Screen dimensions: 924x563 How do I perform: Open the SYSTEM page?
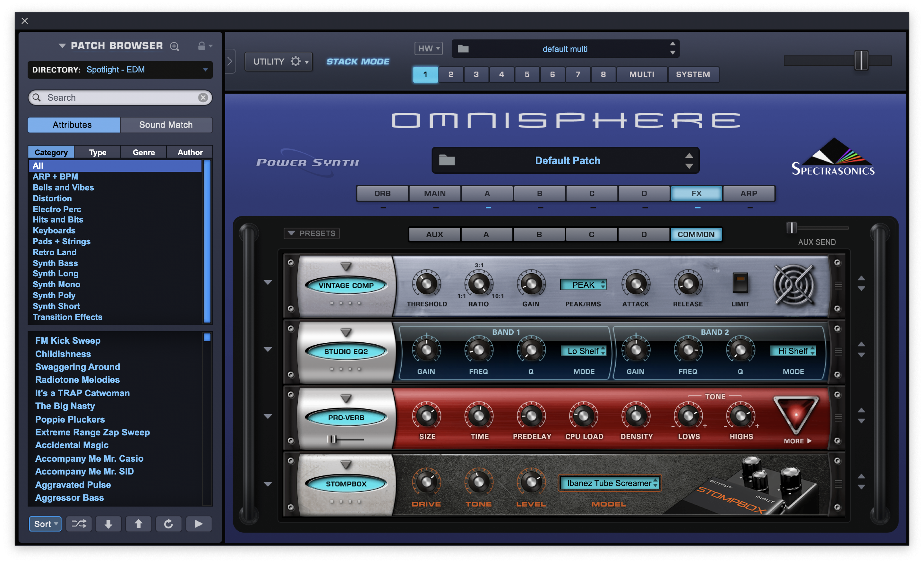coord(693,74)
